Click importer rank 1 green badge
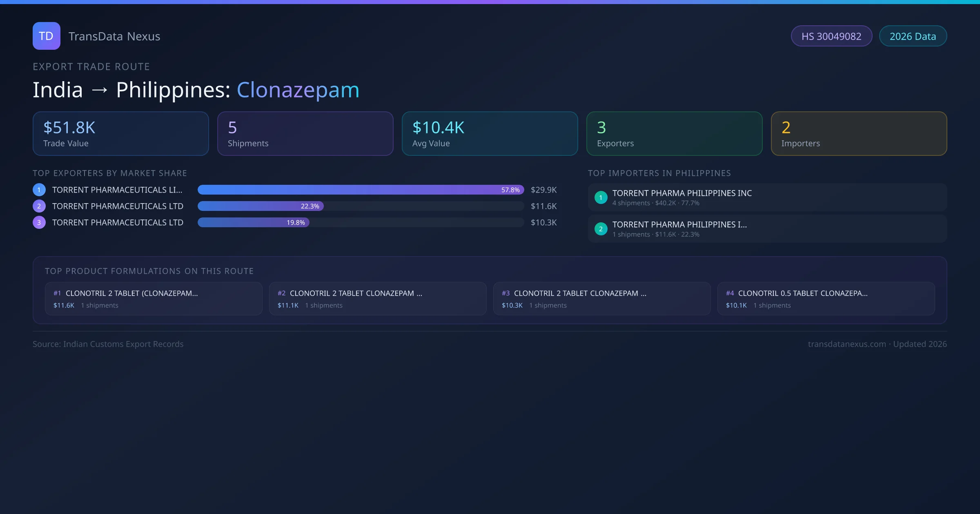 coord(601,197)
